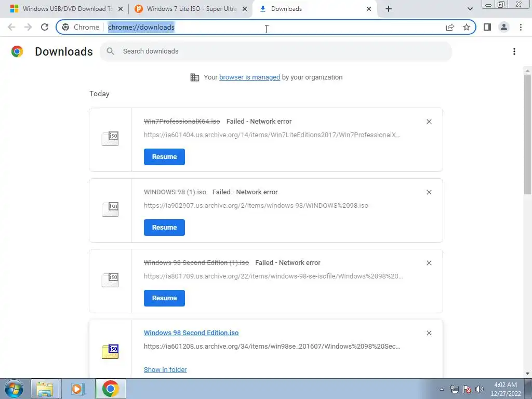Open Chrome side panel icon
The width and height of the screenshot is (532, 399).
click(x=487, y=27)
